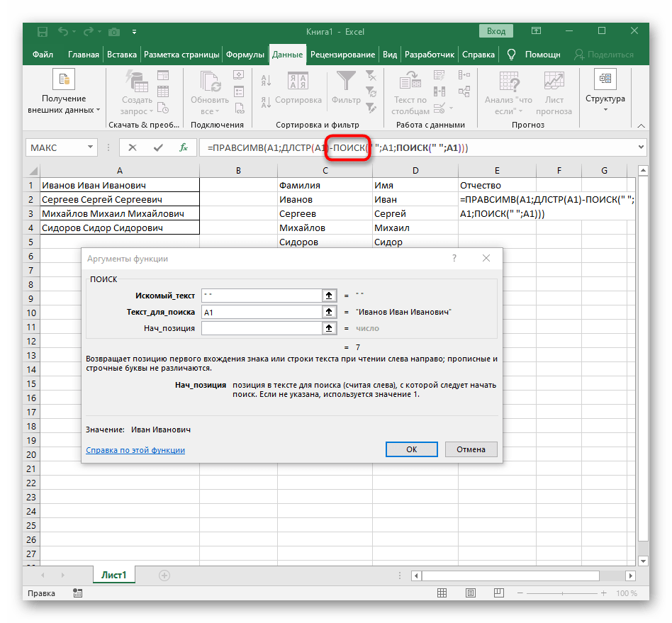Open the Структура outline group
672x623 pixels.
coord(605,91)
